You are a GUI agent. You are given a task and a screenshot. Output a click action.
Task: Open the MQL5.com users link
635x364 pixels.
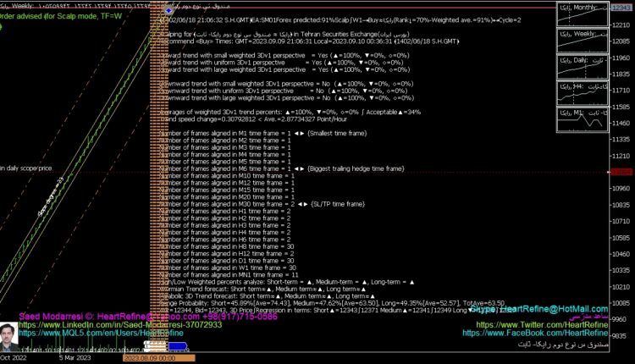[x=102, y=334]
